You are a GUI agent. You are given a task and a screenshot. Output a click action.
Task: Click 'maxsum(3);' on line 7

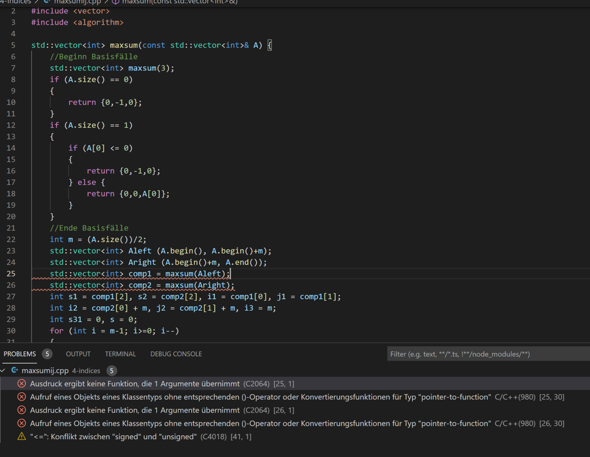point(151,68)
